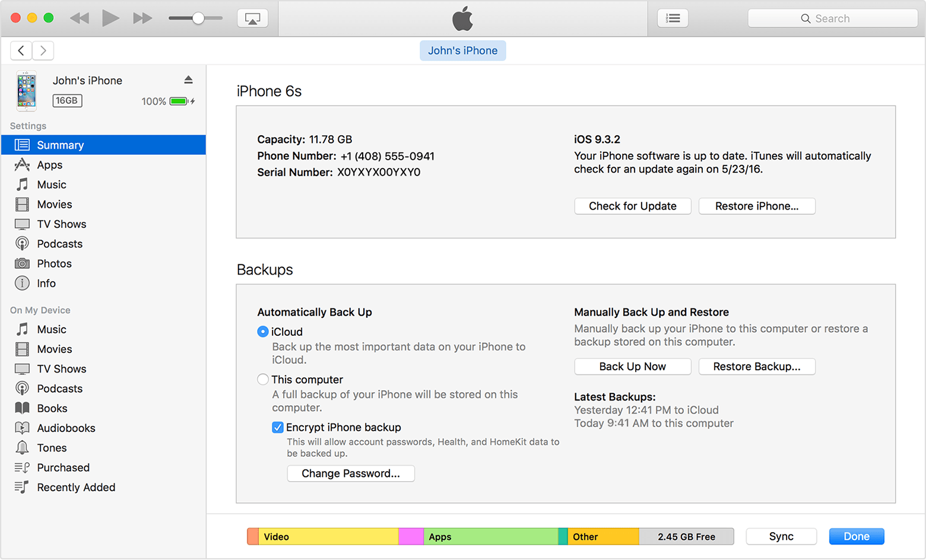Select the iCloud backup option

pyautogui.click(x=262, y=332)
